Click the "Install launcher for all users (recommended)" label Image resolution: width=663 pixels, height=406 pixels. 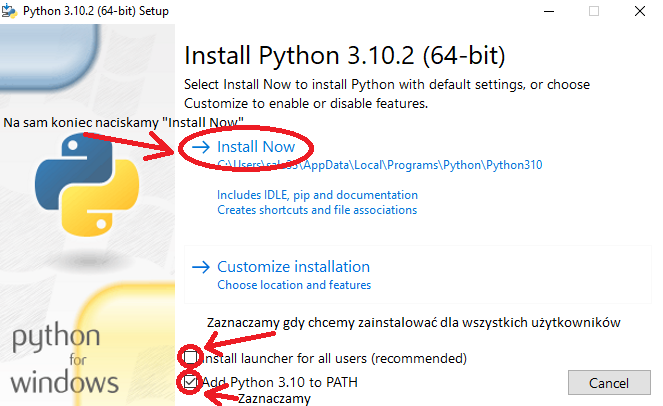(334, 358)
